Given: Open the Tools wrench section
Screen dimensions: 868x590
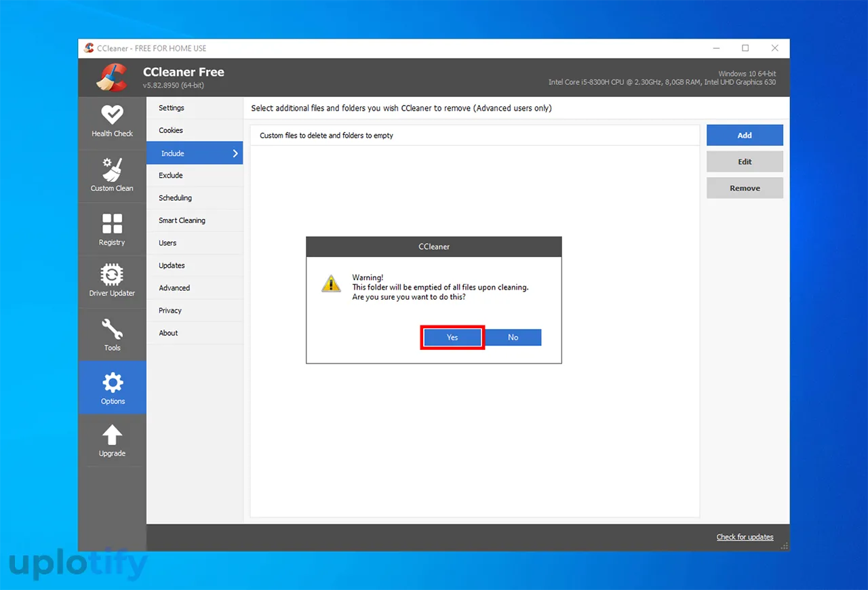Looking at the screenshot, I should (x=112, y=335).
